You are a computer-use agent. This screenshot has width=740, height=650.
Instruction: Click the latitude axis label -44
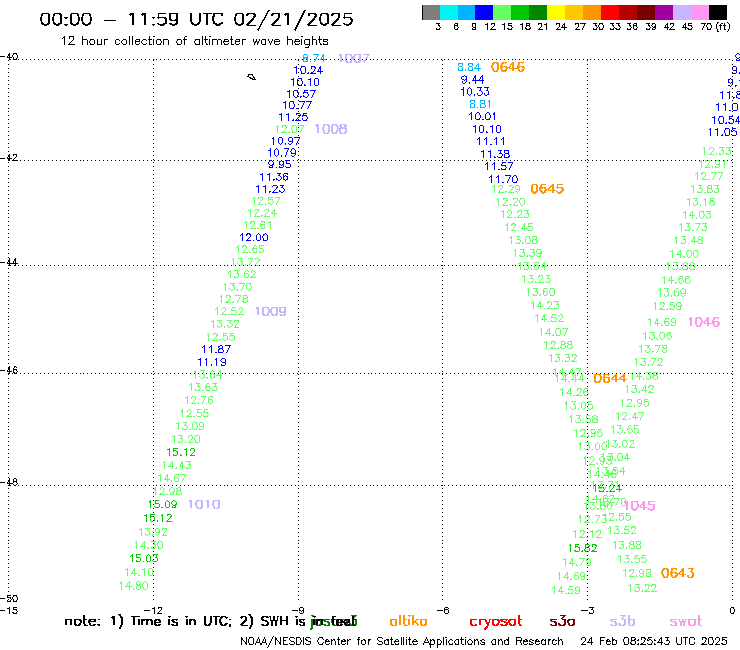coord(9,262)
